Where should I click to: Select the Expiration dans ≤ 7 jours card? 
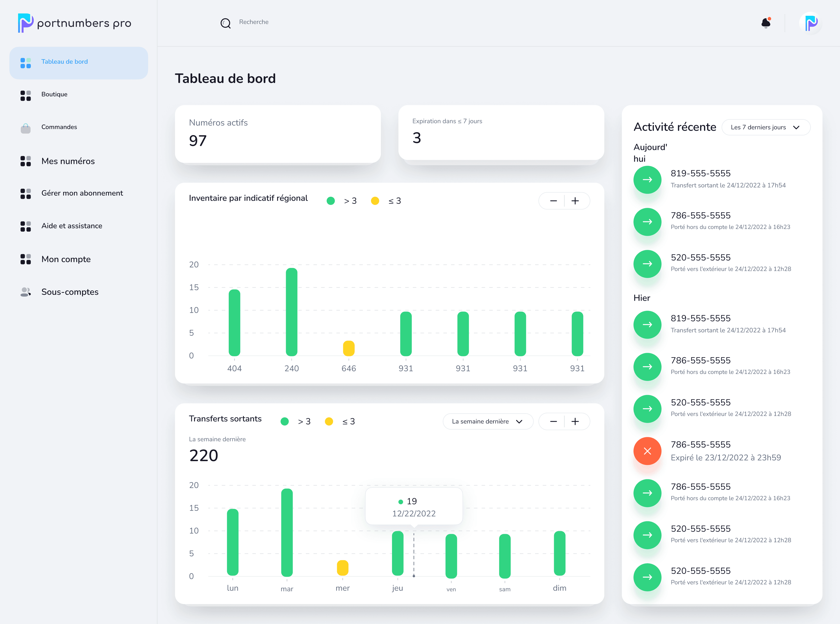pyautogui.click(x=501, y=133)
